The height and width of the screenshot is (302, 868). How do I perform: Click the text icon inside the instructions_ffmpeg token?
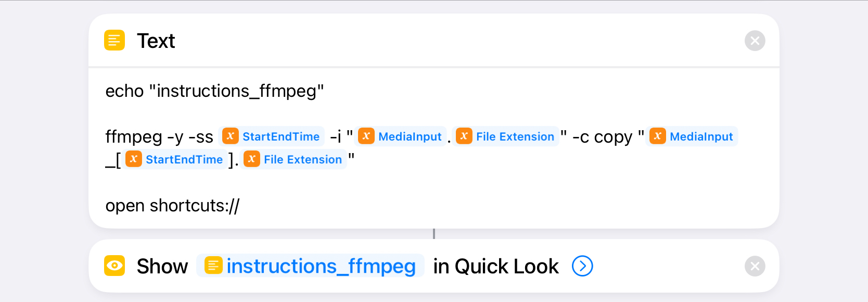[x=213, y=266]
